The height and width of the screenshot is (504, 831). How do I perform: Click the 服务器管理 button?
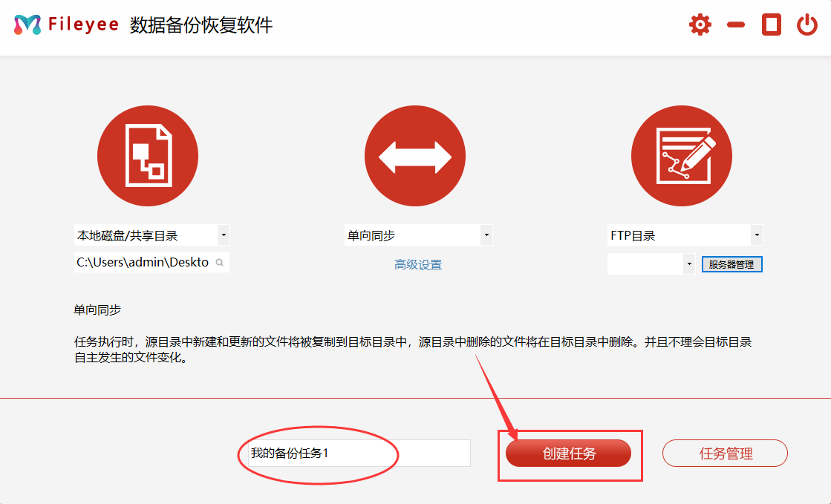[731, 265]
